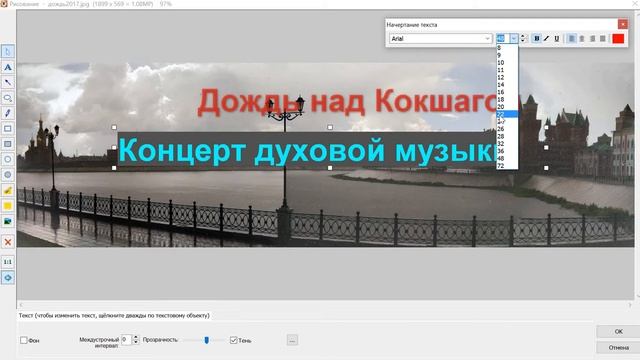Click the ellipsis shadow options button

point(292,340)
